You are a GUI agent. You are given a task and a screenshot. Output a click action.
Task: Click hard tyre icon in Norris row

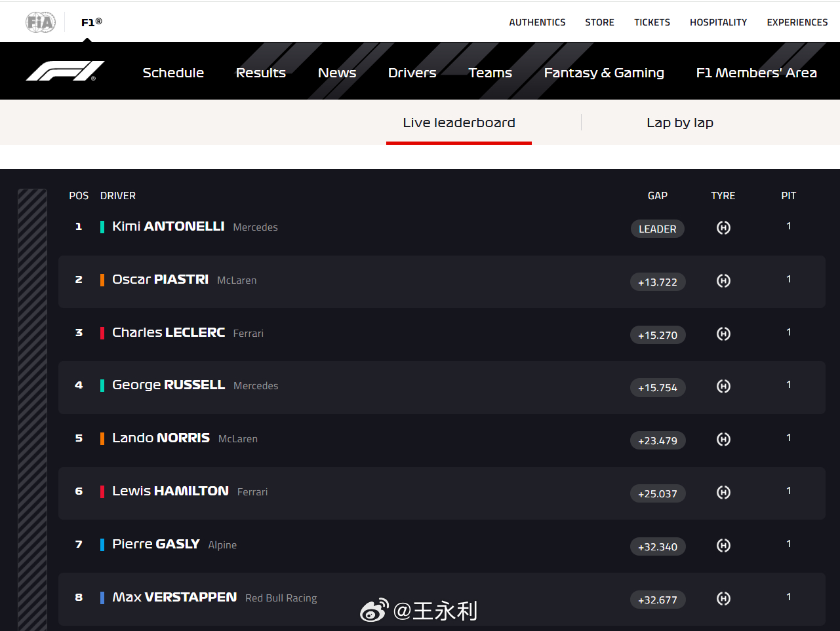coord(723,440)
